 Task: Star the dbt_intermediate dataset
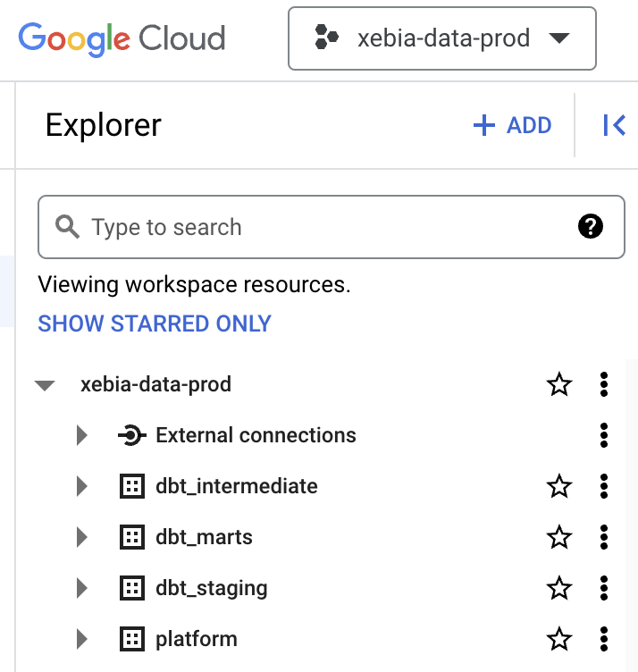tap(559, 486)
